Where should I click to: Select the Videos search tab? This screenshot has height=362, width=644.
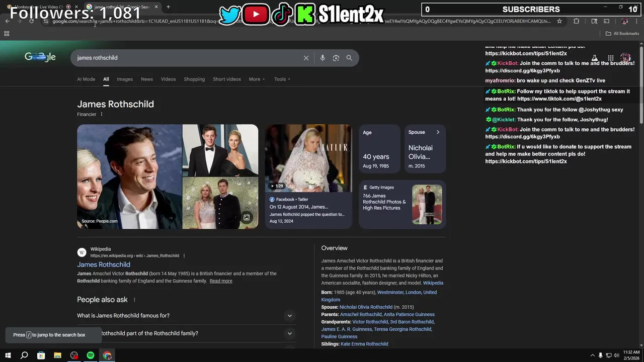(169, 79)
